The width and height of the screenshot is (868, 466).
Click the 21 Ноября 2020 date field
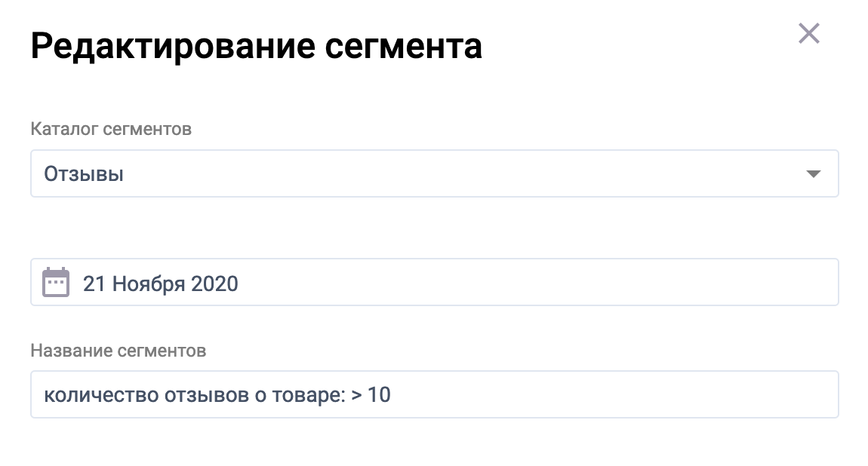435,282
